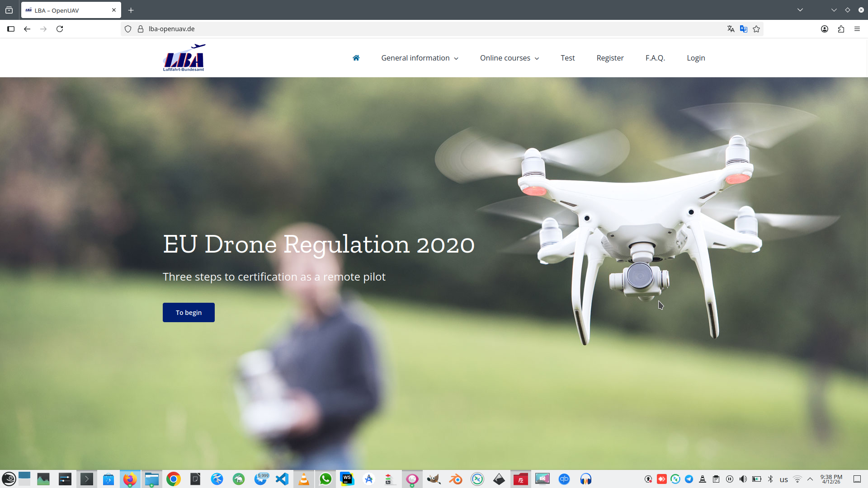868x488 pixels.
Task: Click the translate page icon
Action: point(731,29)
